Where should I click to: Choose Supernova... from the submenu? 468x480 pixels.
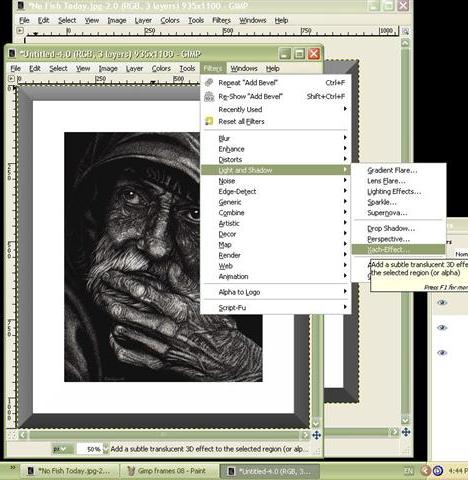coord(399,213)
